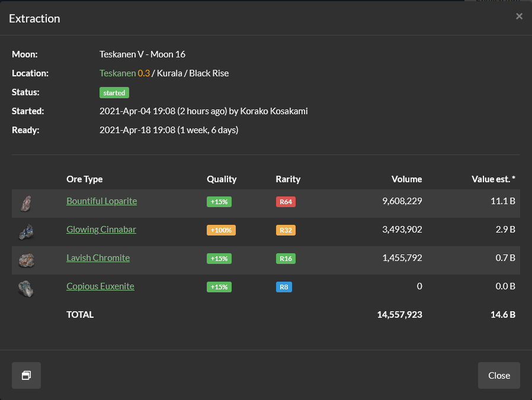Screen dimensions: 532x400
Task: Open the Lavish Chromite link
Action: [98, 258]
